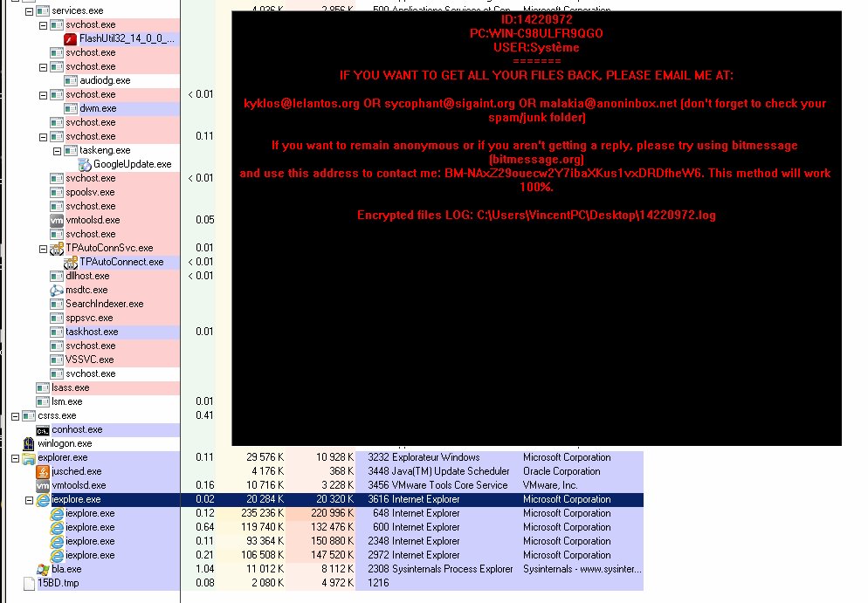
Task: Click private bytes value '235 236 K'
Action: point(262,513)
